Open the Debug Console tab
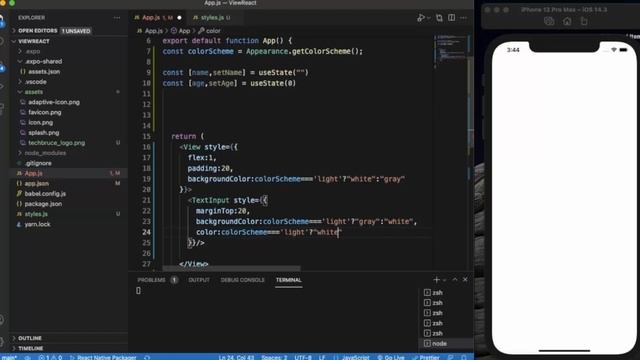640x360 pixels. pyautogui.click(x=242, y=280)
